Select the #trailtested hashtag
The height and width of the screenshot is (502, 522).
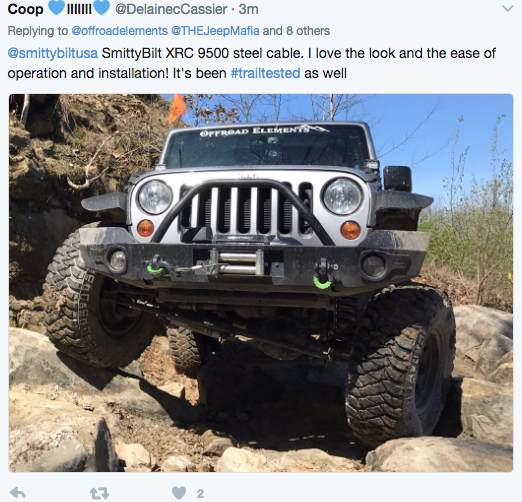point(265,73)
